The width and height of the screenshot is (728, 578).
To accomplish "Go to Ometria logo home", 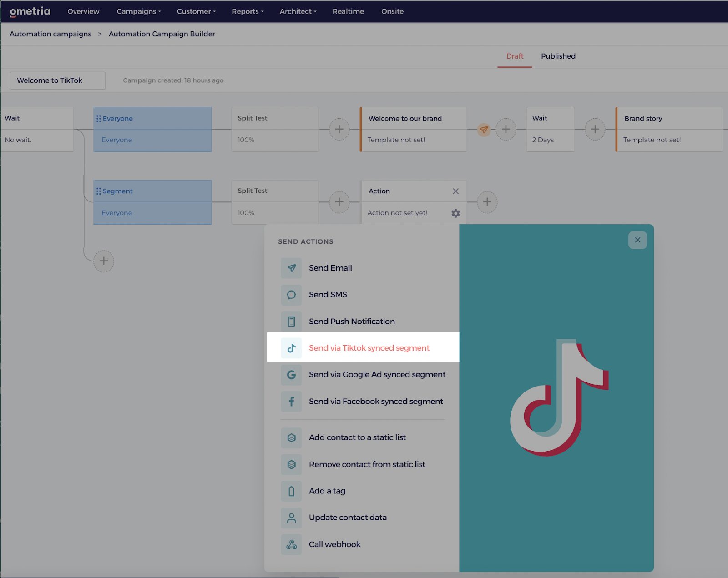I will coord(30,11).
